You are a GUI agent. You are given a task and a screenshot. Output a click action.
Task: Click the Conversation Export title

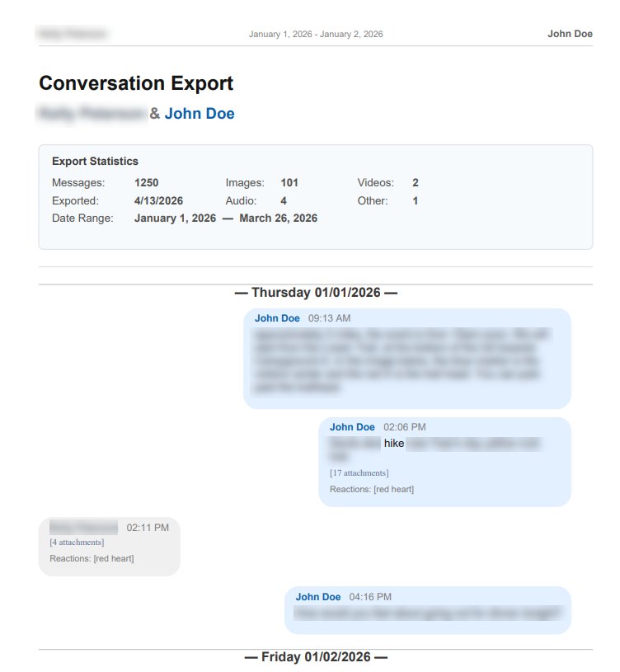pyautogui.click(x=136, y=83)
